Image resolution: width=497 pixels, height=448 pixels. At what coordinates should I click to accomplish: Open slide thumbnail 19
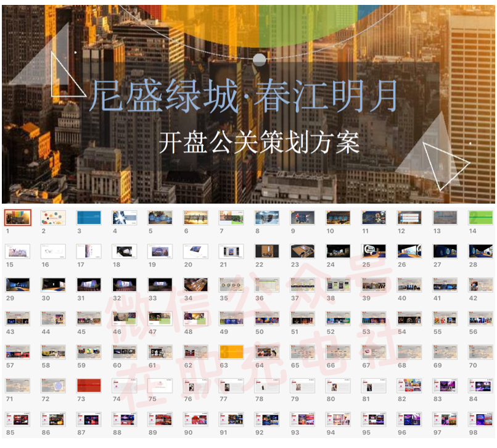(x=160, y=251)
